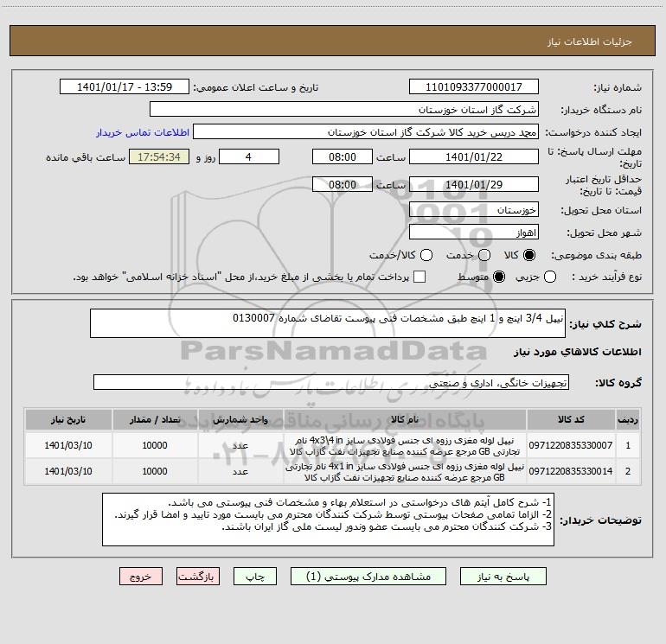This screenshot has width=666, height=644.
Task: Click the جزئیات اطلاعات نیاز page header
Action: 590,41
